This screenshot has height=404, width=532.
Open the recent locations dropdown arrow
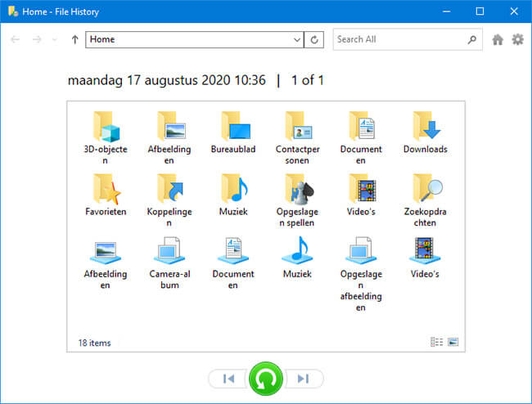point(55,39)
